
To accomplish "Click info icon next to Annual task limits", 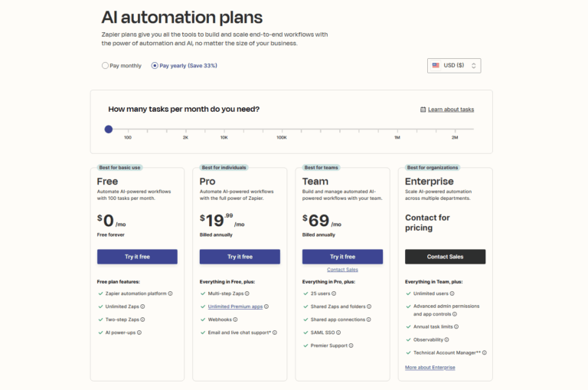I will [456, 327].
